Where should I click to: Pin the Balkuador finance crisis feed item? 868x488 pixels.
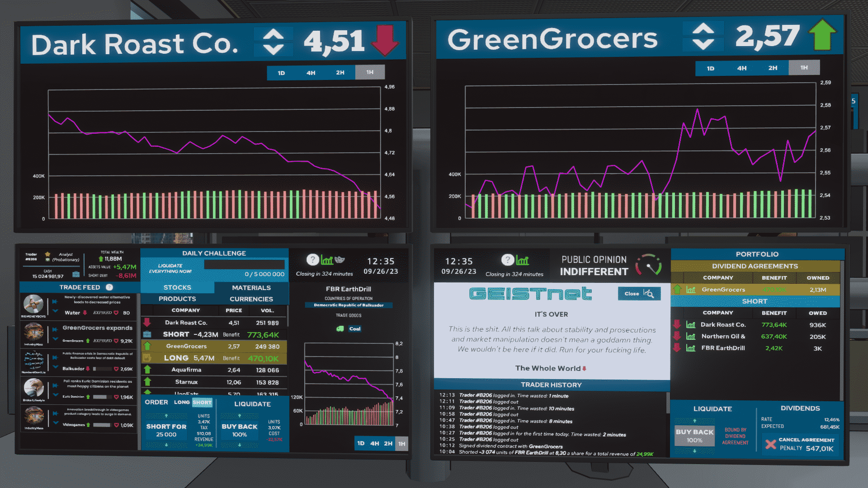point(55,357)
